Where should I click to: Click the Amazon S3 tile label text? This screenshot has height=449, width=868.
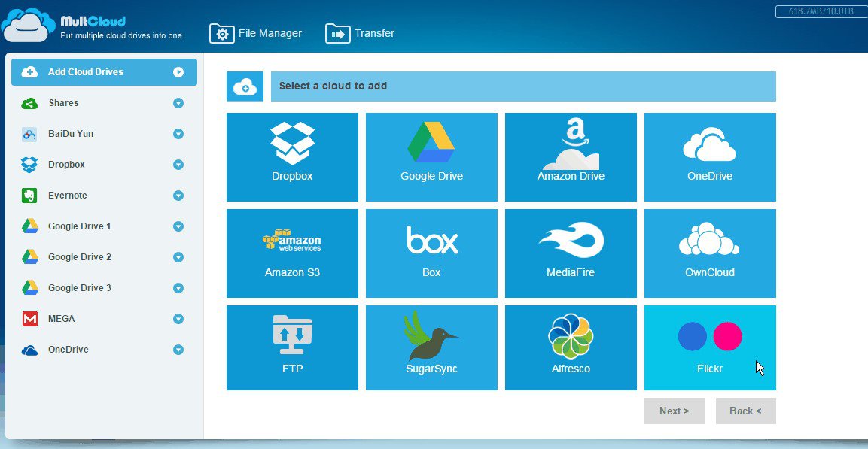[292, 272]
